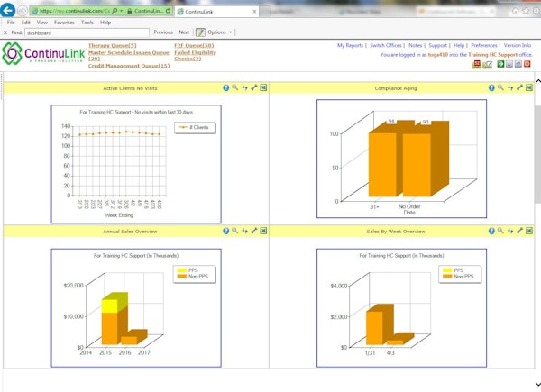Open F2F Queue(50) link
541x392 pixels.
pyautogui.click(x=195, y=45)
